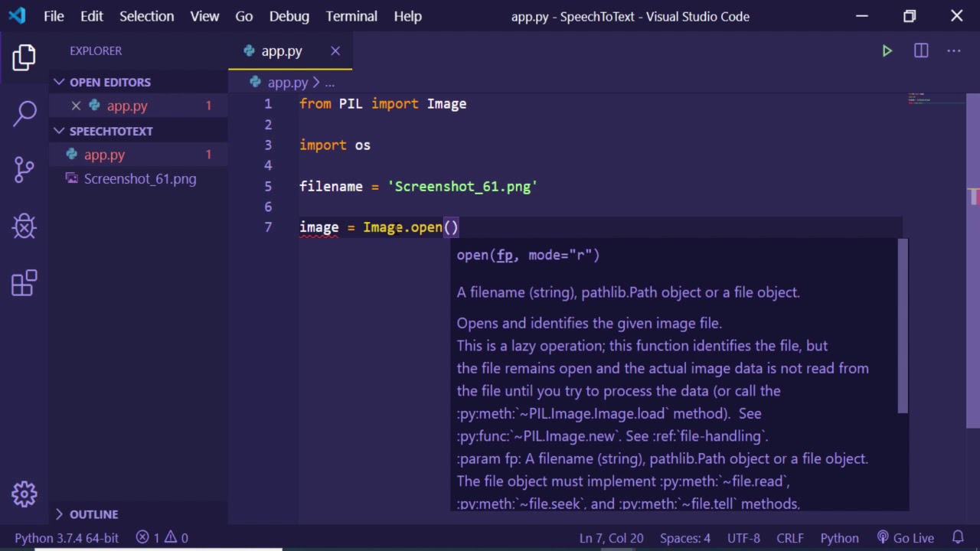Run Python file with play button
The height and width of the screenshot is (551, 980).
pos(887,51)
